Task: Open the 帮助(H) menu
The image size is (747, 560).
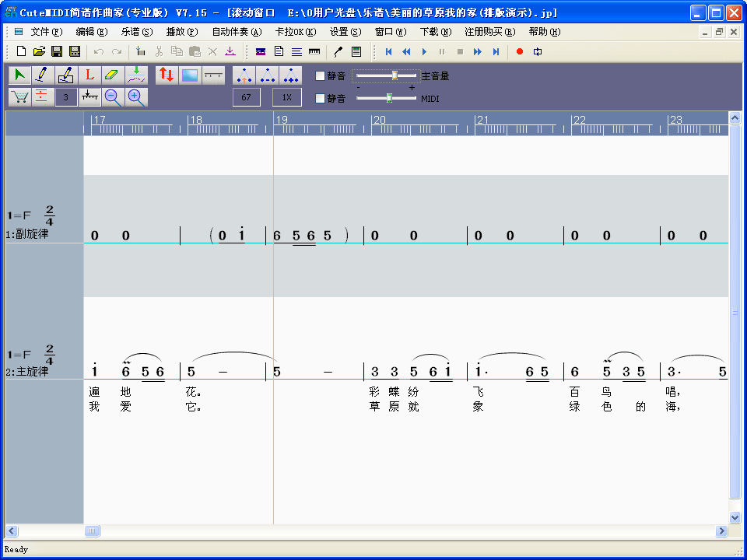Action: point(545,32)
